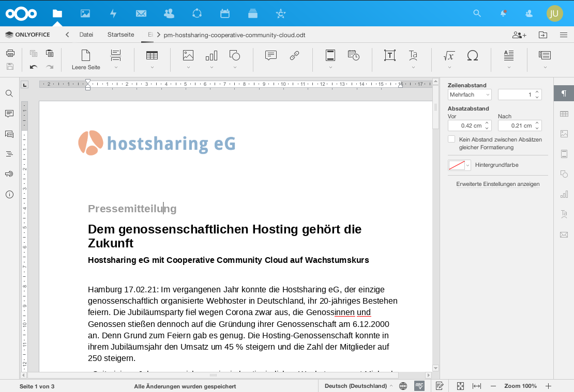Click Erweiterte Einstellungen anzeigen link
This screenshot has width=574, height=392.
[497, 184]
